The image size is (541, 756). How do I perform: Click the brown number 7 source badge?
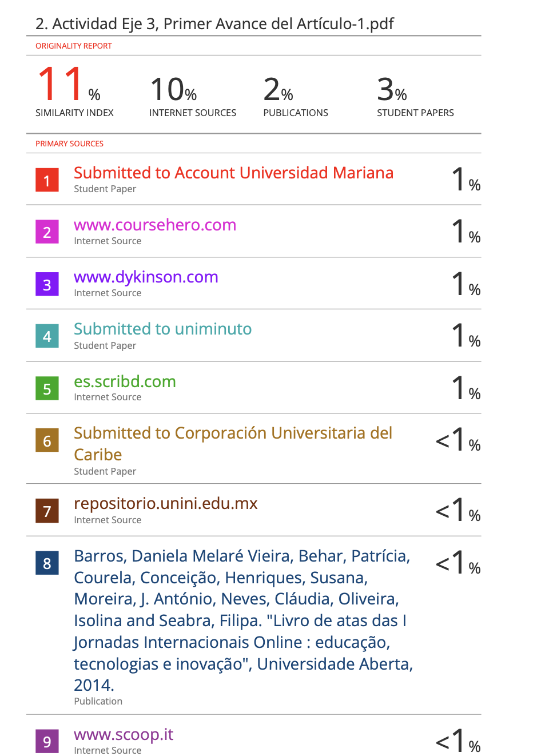[x=47, y=511]
